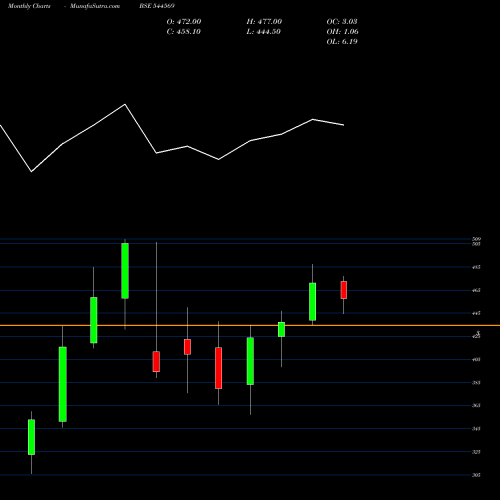
Task: Select the 'OH: 1.06' reading
Action: (x=342, y=31)
